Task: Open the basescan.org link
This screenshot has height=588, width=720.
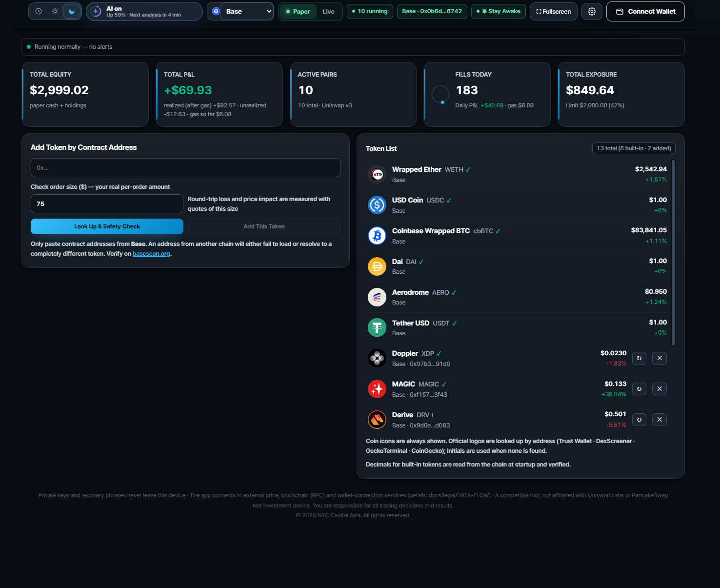Action: [x=151, y=254]
